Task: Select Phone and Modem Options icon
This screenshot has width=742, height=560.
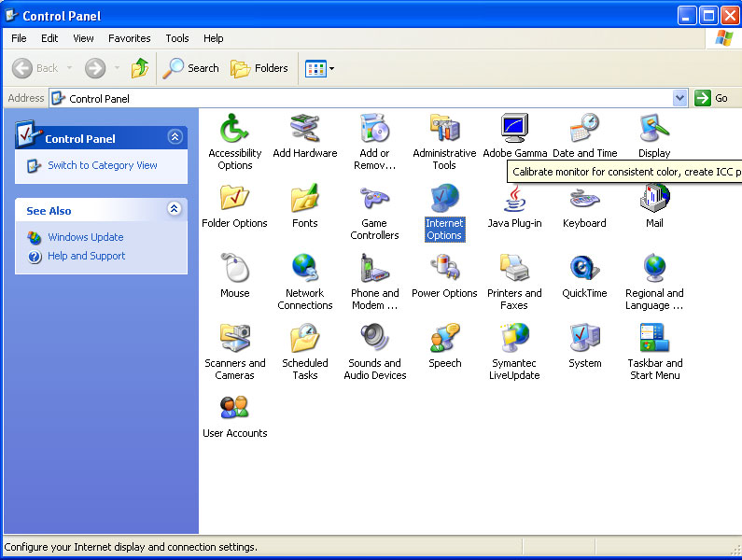Action: (374, 282)
